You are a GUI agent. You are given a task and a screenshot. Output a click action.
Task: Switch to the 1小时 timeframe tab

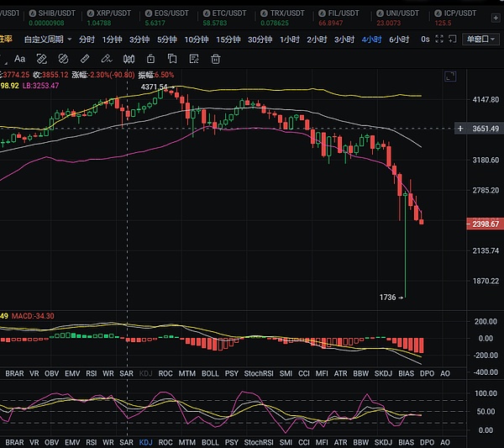click(289, 40)
